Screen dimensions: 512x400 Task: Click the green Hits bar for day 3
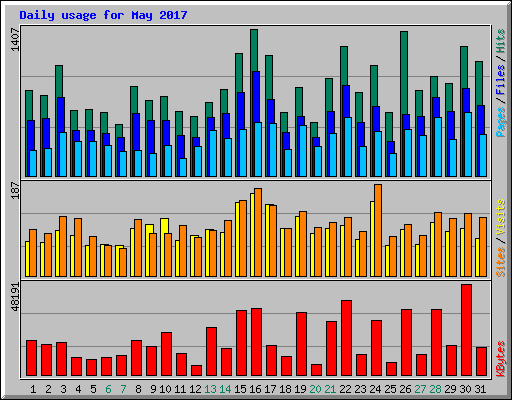pos(59,81)
